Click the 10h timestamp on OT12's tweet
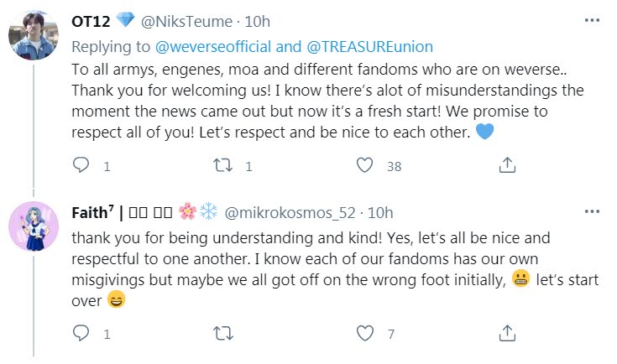617x364 pixels. coord(257,20)
